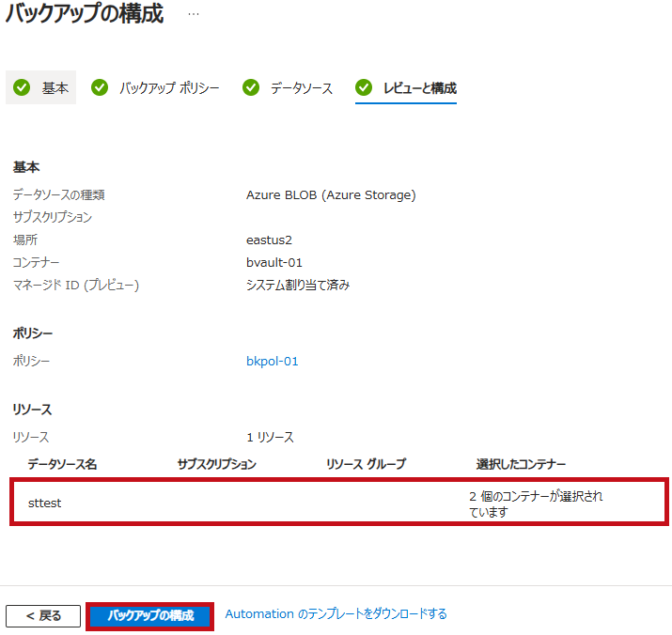672x635 pixels.
Task: Click the 2 個のコンテナーが選択されています text
Action: pyautogui.click(x=536, y=503)
